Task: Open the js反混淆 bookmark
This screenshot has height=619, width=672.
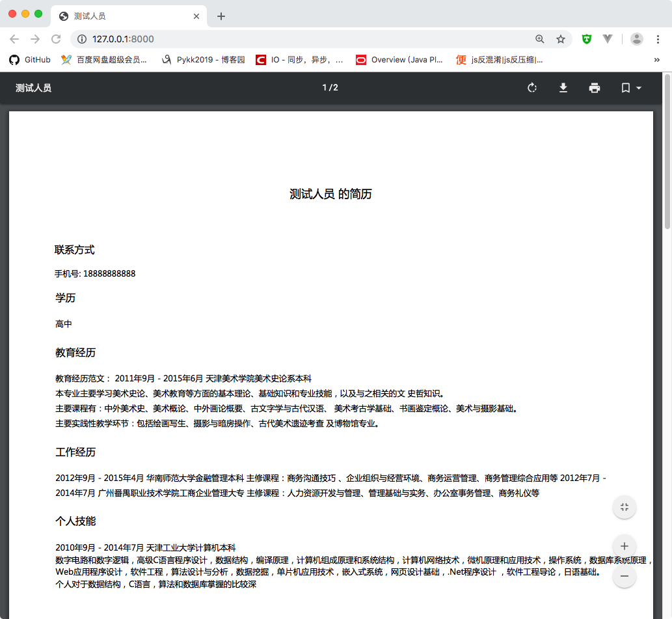Action: (500, 60)
